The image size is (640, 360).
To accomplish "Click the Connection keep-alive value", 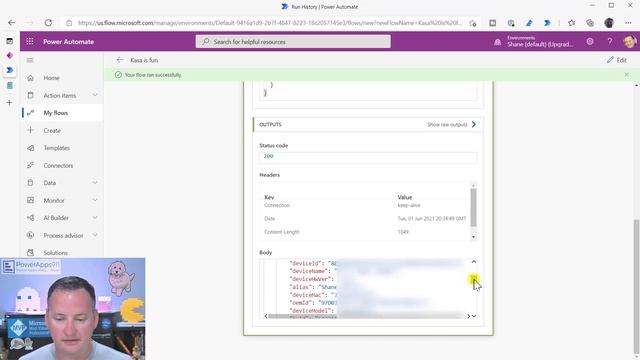I will (x=409, y=205).
